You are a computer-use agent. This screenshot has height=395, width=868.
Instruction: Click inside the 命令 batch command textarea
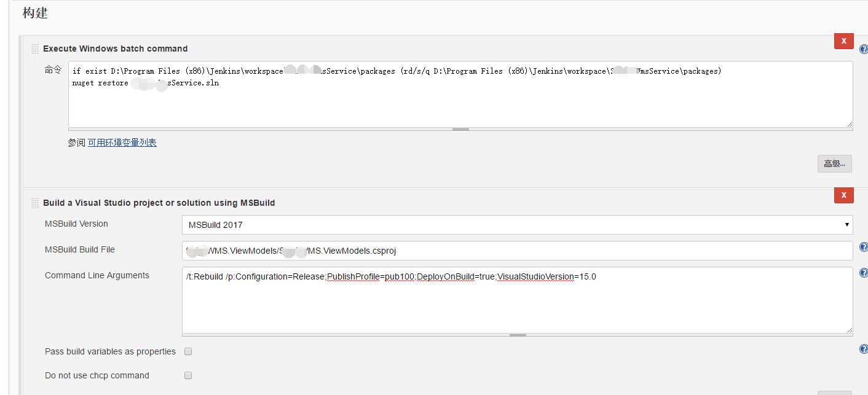tap(460, 94)
